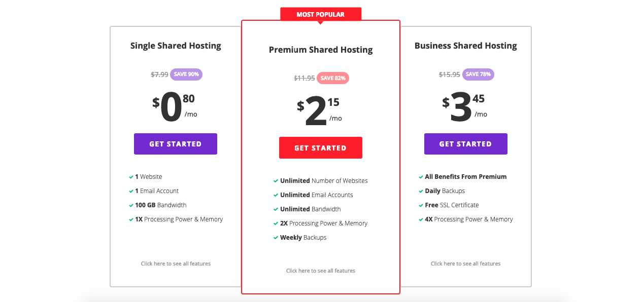Click the red Get Started button for Premium

click(x=321, y=148)
